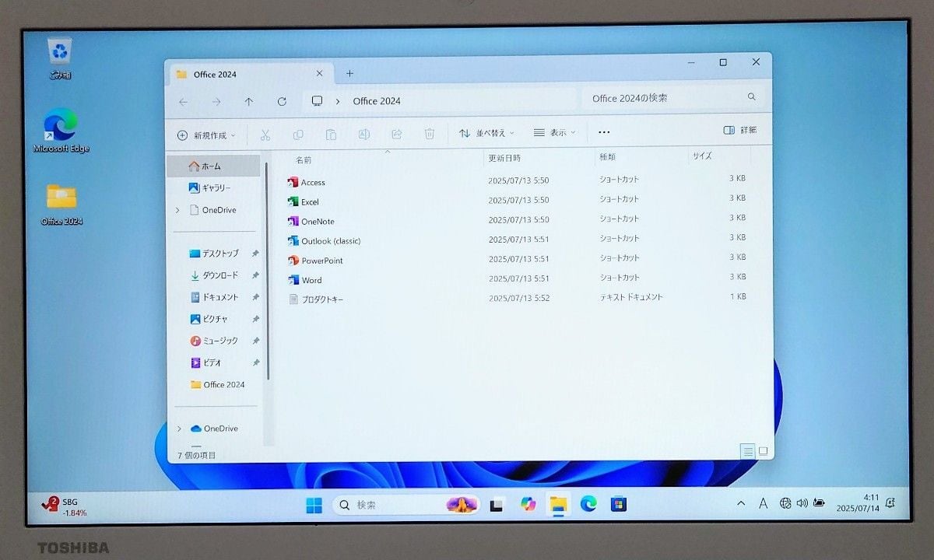Expand the lower OneDrive cloud node

click(179, 429)
